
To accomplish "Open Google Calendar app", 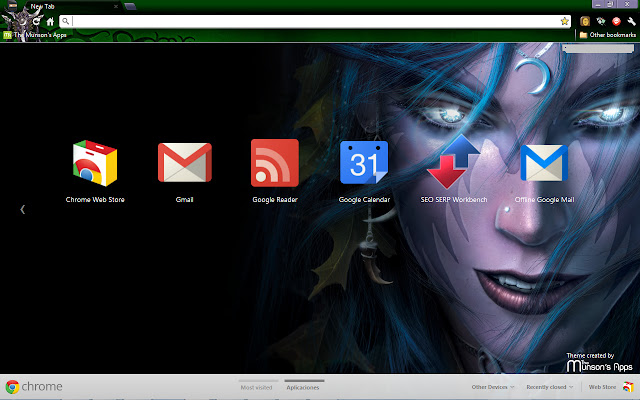I will 364,162.
